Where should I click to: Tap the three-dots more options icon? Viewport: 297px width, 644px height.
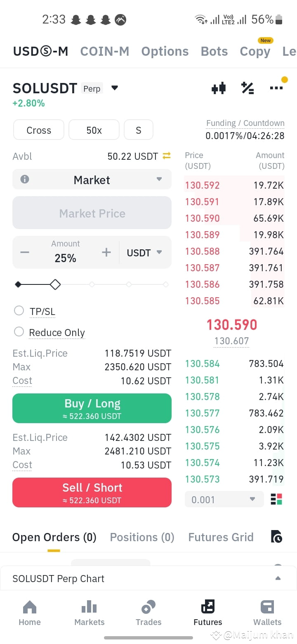(x=276, y=88)
